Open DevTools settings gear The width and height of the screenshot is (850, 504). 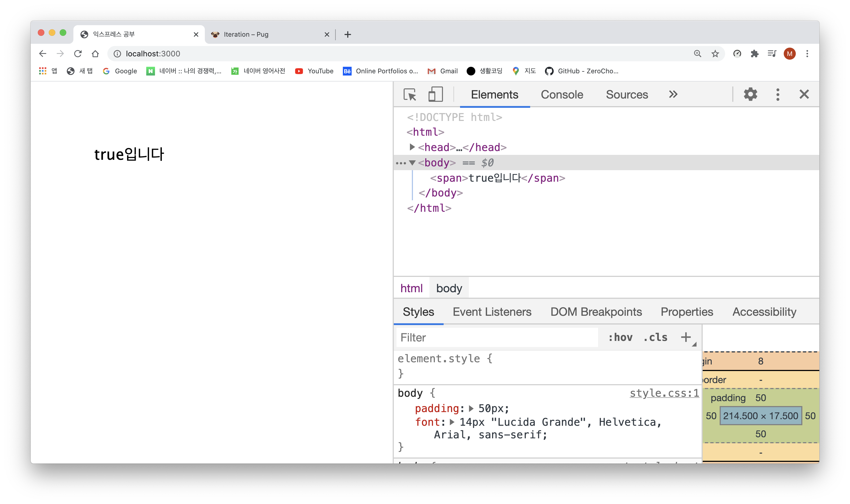tap(750, 94)
